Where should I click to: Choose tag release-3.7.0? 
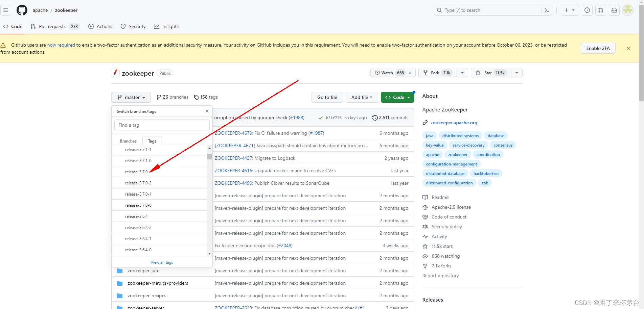coord(159,172)
